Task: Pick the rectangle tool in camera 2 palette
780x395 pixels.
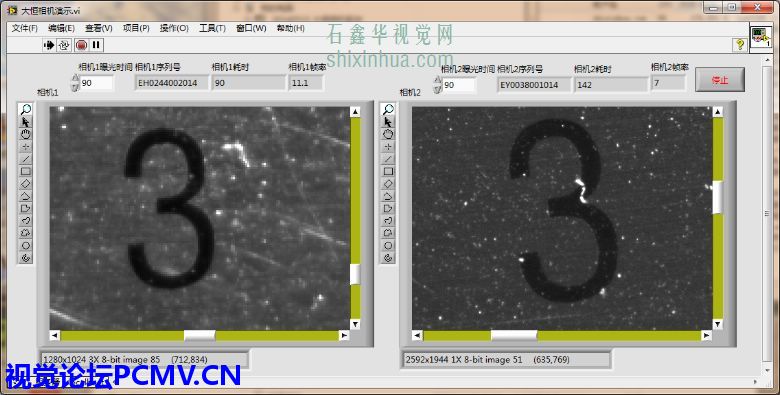Action: [x=388, y=171]
